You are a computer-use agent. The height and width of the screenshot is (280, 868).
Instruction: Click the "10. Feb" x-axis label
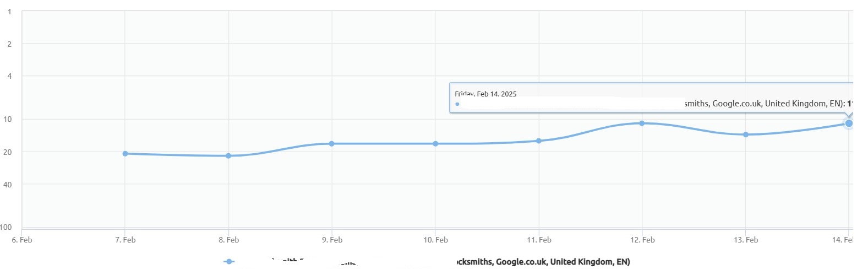click(x=435, y=240)
